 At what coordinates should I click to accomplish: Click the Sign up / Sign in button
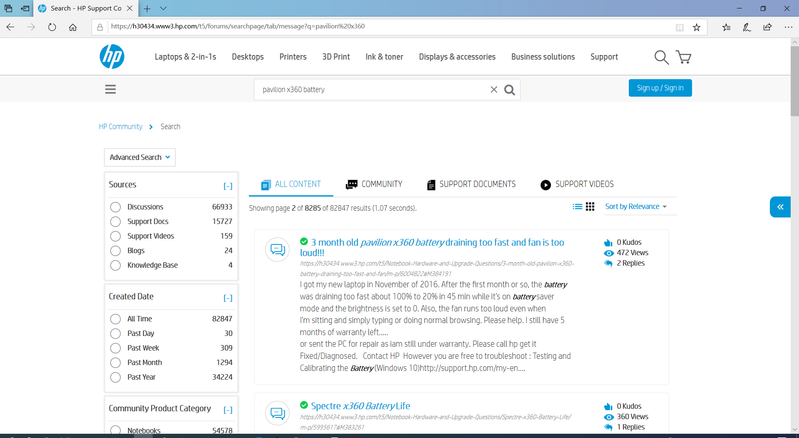pos(660,88)
